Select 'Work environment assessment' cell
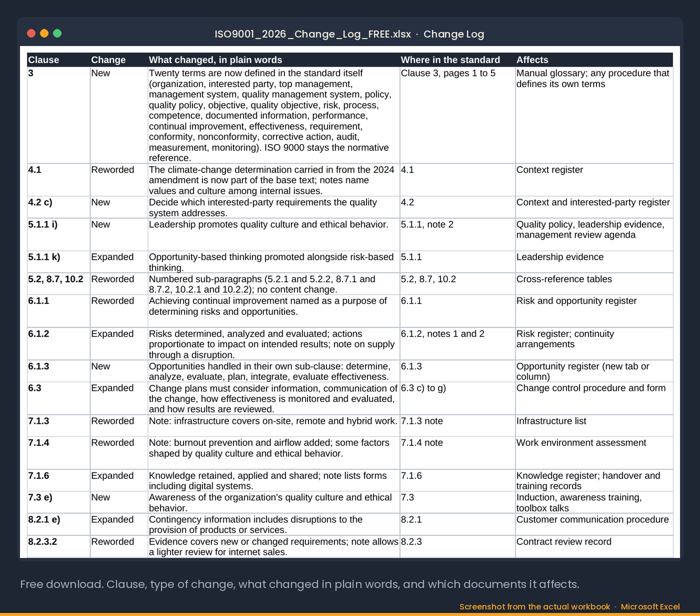 click(x=594, y=453)
